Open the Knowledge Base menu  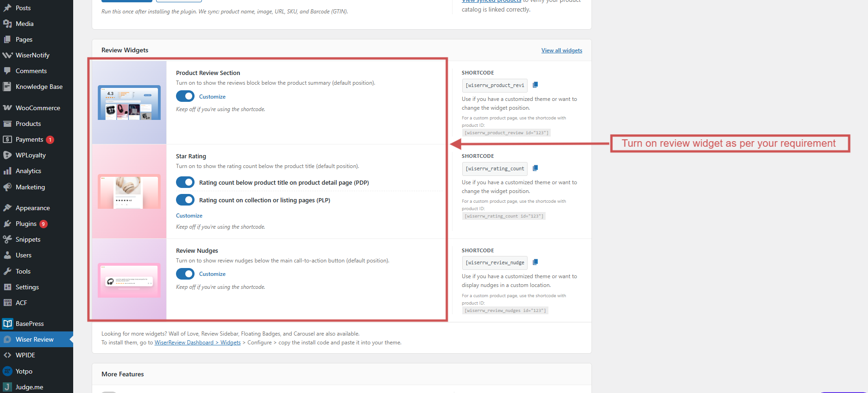[x=37, y=87]
